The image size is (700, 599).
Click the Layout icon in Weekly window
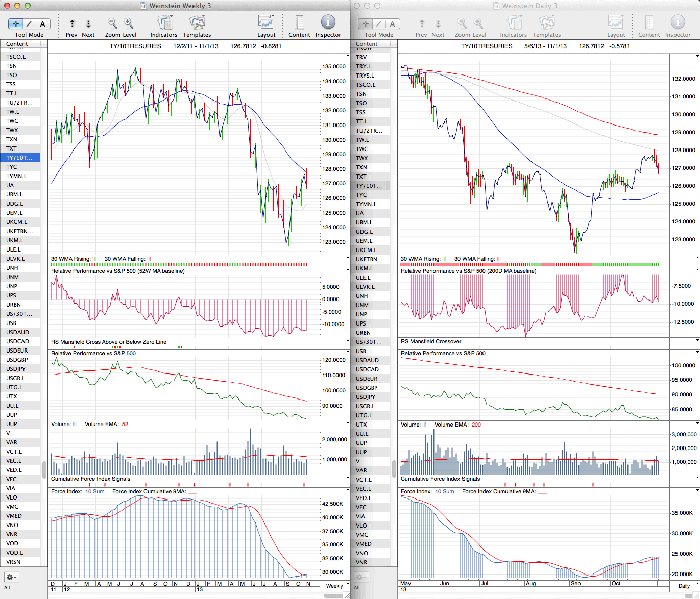[x=266, y=23]
